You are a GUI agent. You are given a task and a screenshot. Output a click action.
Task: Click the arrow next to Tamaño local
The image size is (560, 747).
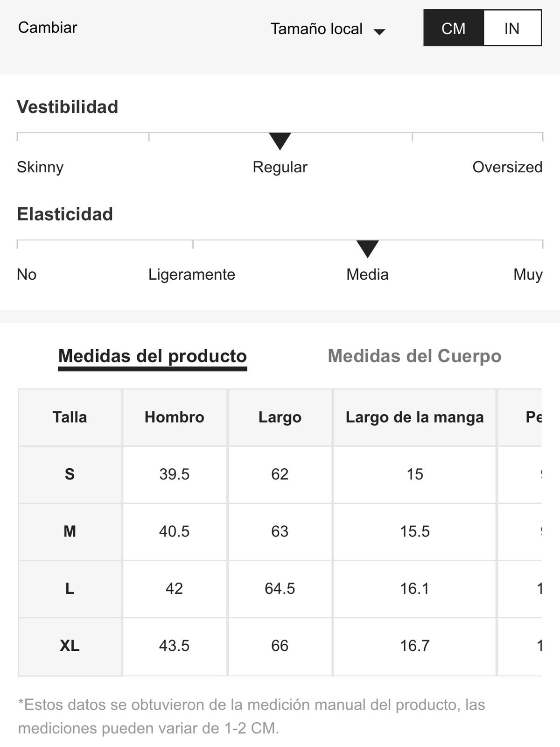click(x=379, y=32)
